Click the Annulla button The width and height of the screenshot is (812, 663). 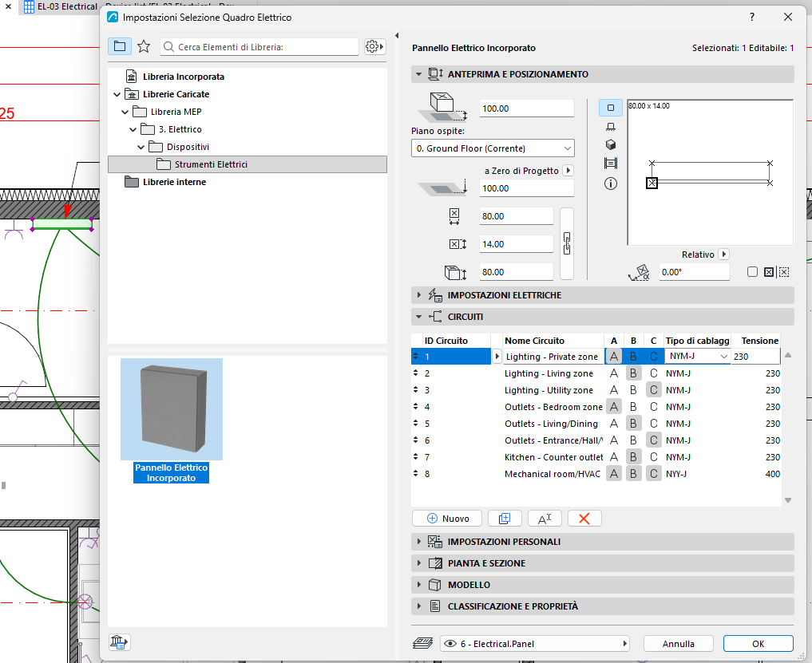coord(679,644)
